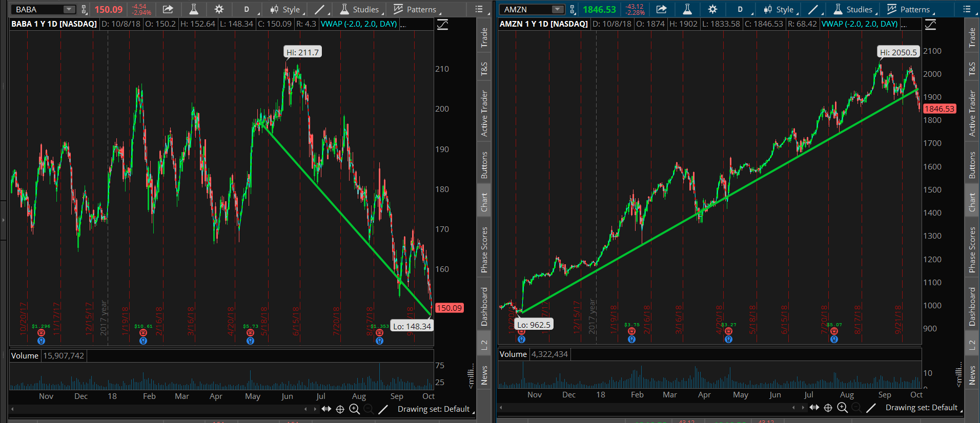Click BABA earnings phone icon labeled $10.61

(143, 333)
